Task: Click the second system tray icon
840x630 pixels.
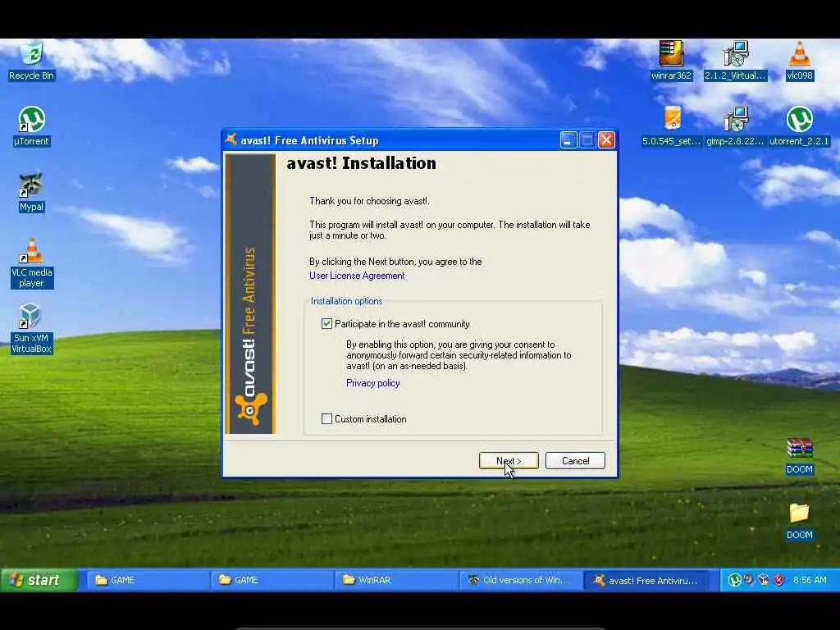Action: click(x=749, y=580)
